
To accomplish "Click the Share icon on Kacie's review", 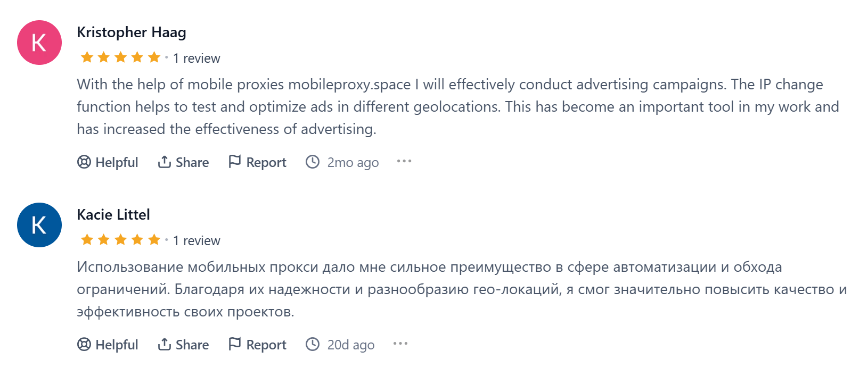I will pyautogui.click(x=164, y=344).
